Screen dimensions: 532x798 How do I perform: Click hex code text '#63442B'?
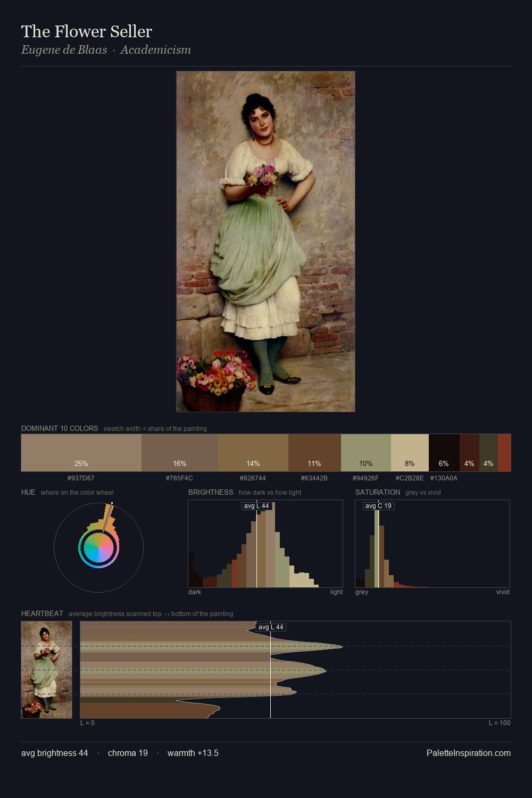point(314,478)
